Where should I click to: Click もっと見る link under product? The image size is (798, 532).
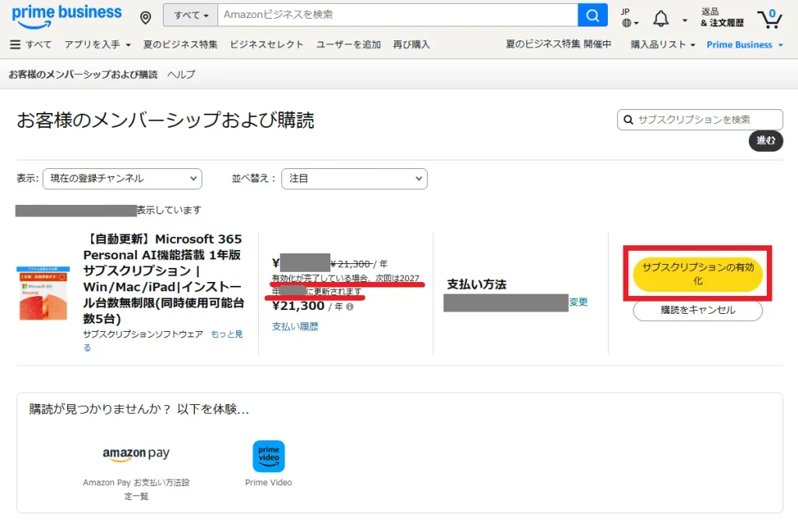click(x=227, y=334)
